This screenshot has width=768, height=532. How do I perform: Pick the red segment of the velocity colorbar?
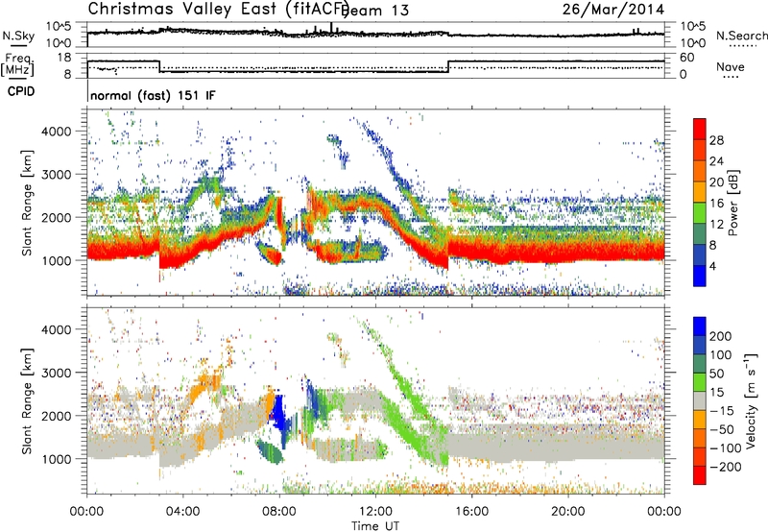[x=700, y=475]
